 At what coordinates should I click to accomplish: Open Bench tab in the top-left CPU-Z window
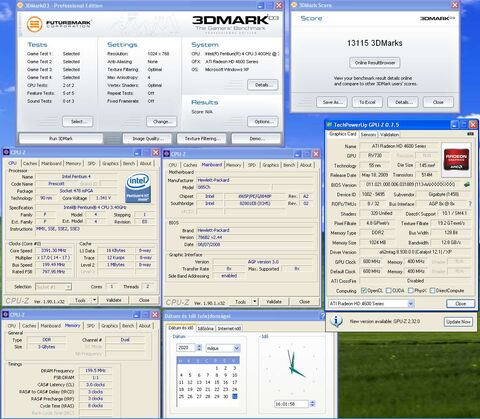click(129, 163)
